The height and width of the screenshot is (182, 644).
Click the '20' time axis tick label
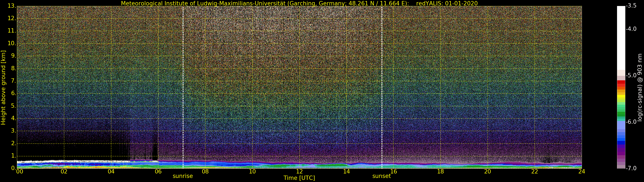tap(488, 172)
